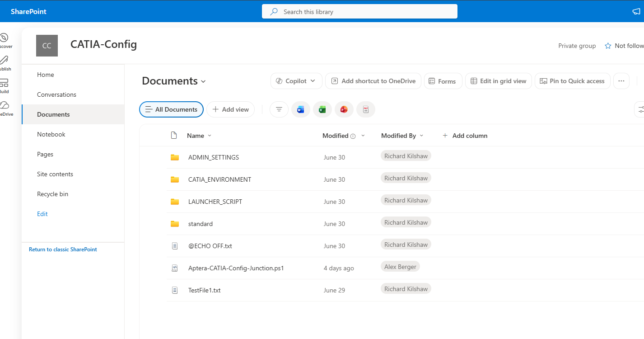
Task: Click the Private group label
Action: point(577,46)
